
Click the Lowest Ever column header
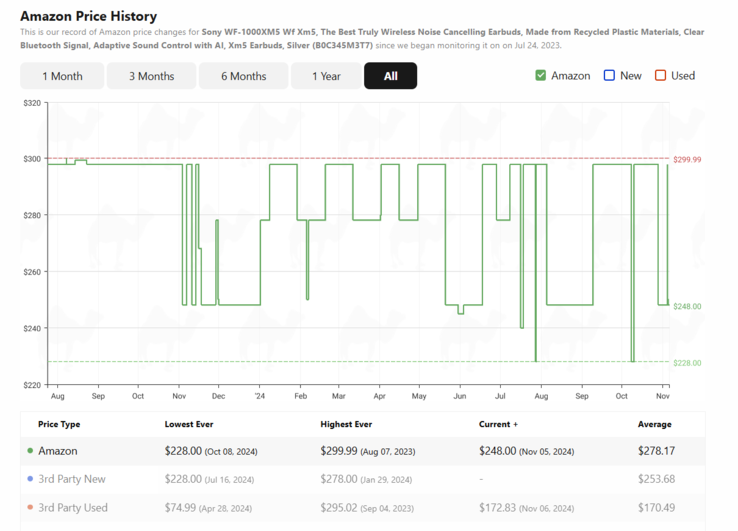coord(189,424)
